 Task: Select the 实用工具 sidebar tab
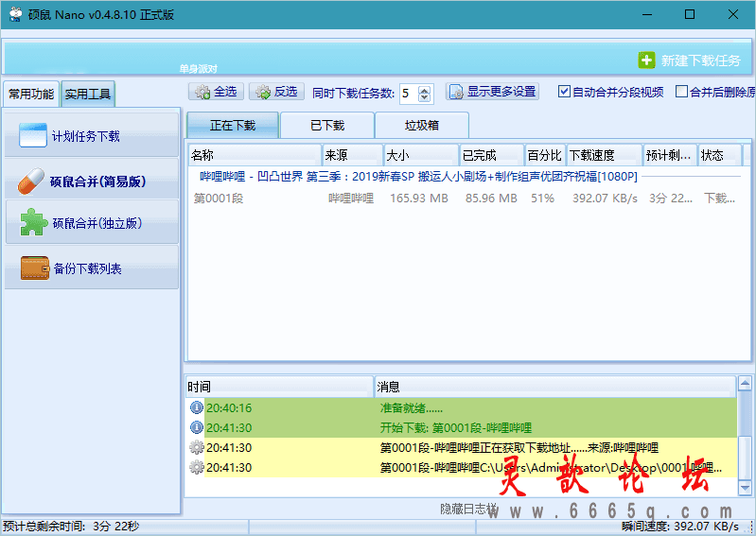click(88, 94)
